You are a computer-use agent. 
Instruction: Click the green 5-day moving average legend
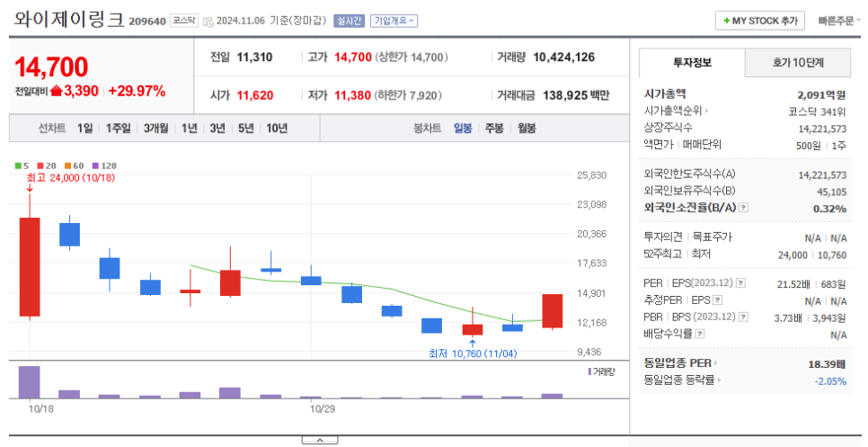pos(22,165)
